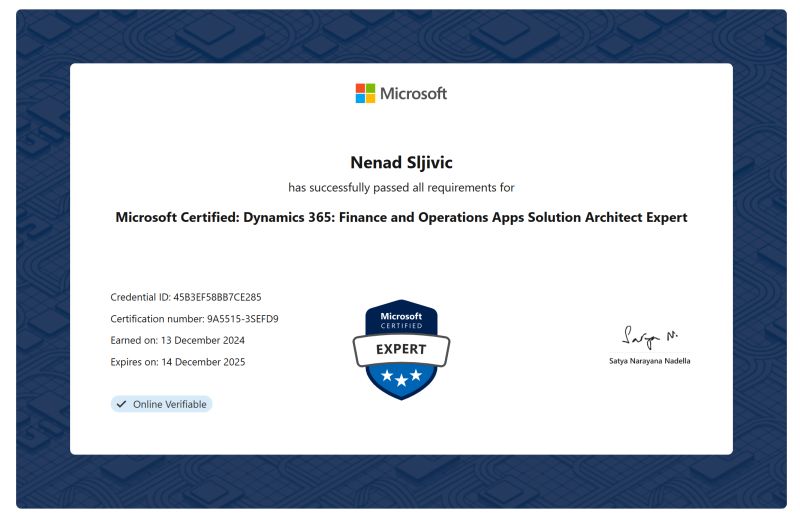Click the checkmark in Online Verifiable badge
Image resolution: width=800 pixels, height=518 pixels.
point(121,404)
